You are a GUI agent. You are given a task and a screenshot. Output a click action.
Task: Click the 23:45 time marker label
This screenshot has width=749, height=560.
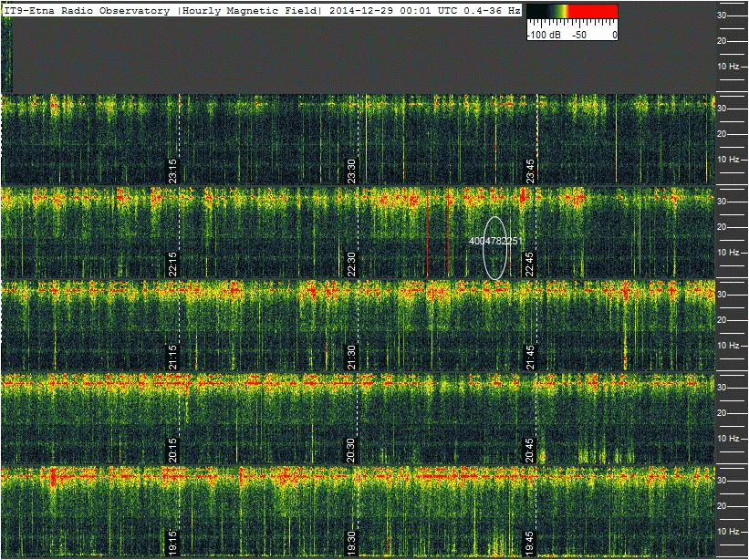click(x=530, y=170)
